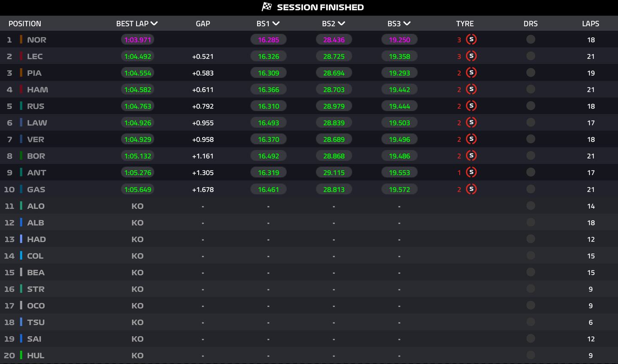Click the soft tyre icon on NOR's row
618x364 pixels.
pyautogui.click(x=471, y=39)
